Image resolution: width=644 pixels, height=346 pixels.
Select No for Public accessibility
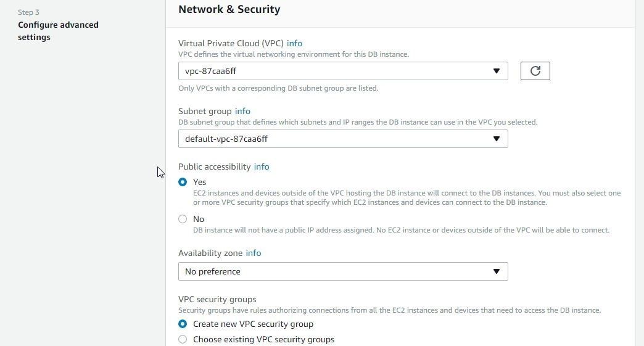pyautogui.click(x=183, y=219)
